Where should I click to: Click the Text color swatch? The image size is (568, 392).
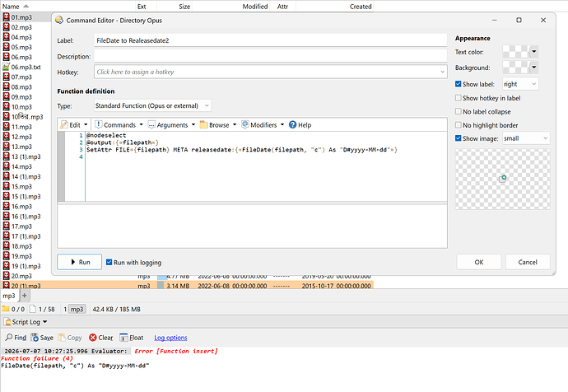click(516, 52)
